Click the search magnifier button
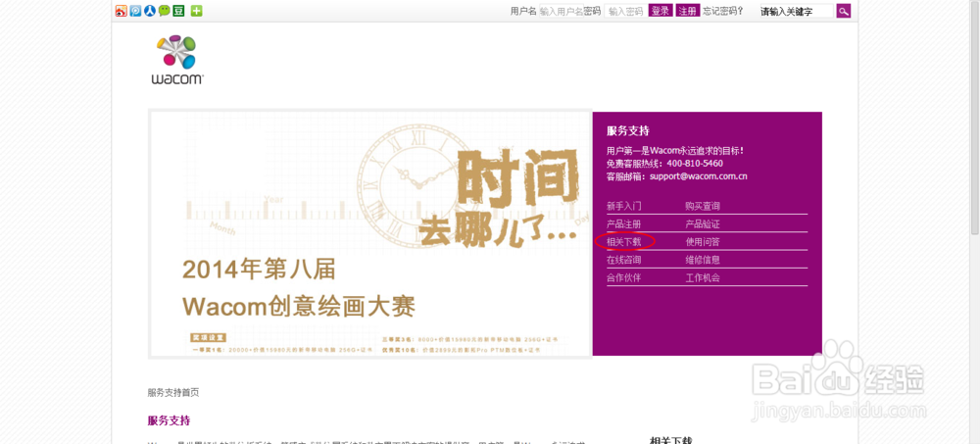Image resolution: width=980 pixels, height=444 pixels. click(x=843, y=11)
